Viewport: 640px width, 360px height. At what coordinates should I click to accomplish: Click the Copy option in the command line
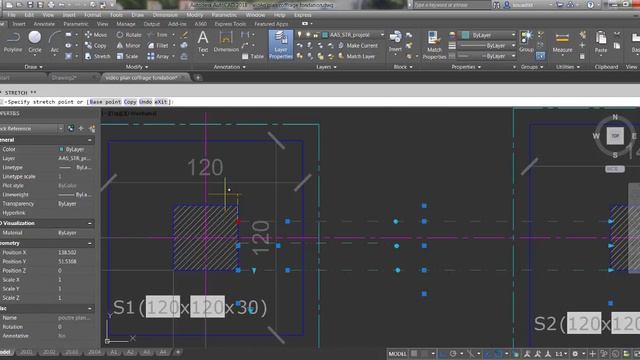click(130, 102)
